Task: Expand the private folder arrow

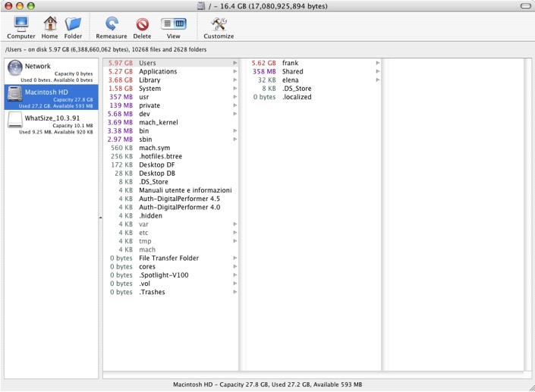Action: tap(235, 105)
